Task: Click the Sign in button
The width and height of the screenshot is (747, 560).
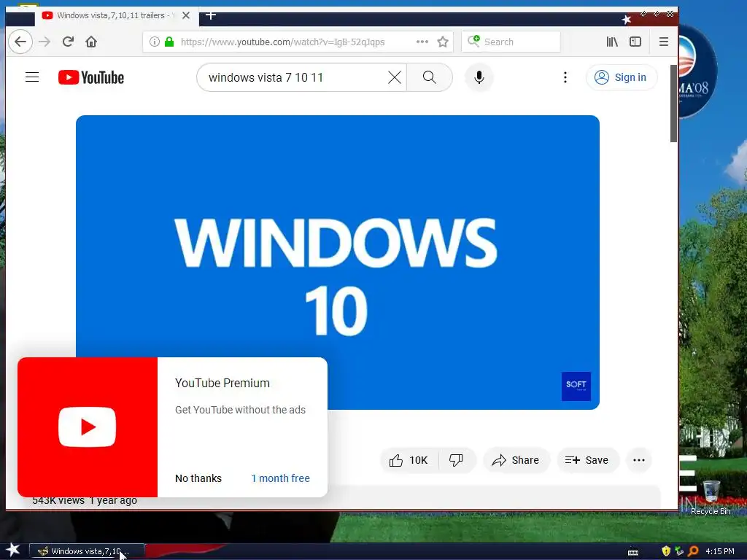Action: tap(622, 77)
